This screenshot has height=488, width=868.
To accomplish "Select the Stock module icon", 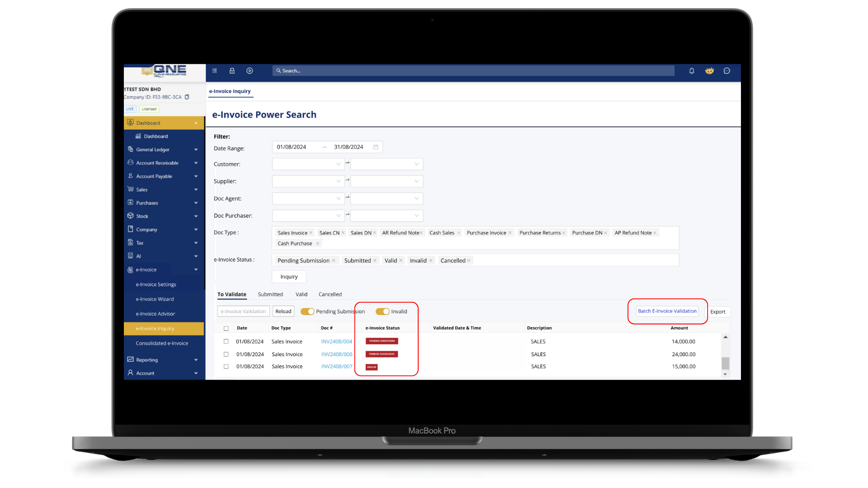I will coord(130,216).
